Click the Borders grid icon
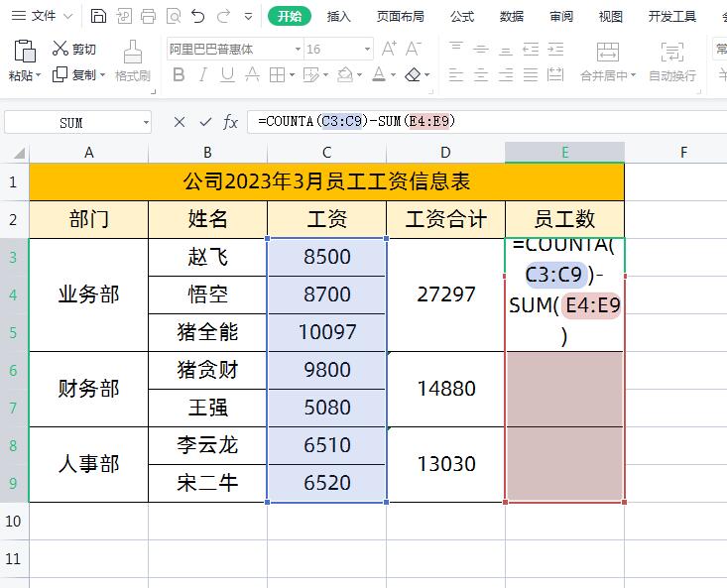This screenshot has height=588, width=727. [277, 74]
